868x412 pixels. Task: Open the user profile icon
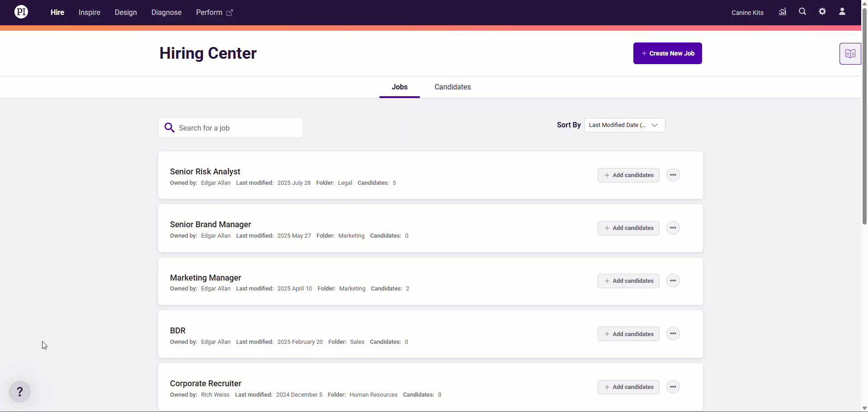pos(842,12)
